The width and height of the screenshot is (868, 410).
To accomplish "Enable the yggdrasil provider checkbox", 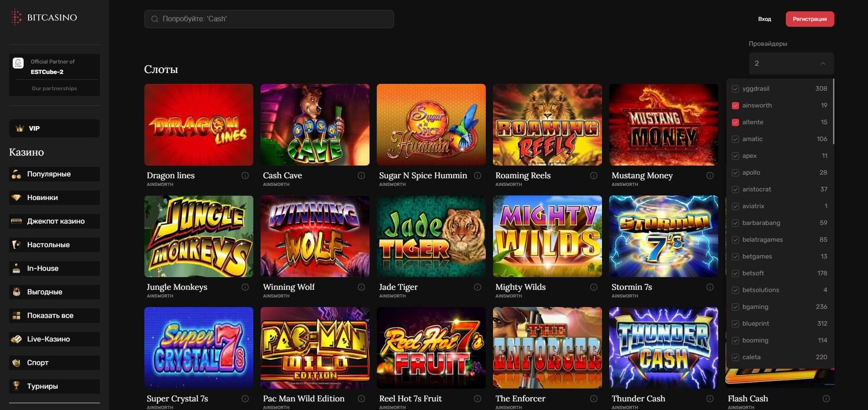I will tap(735, 89).
